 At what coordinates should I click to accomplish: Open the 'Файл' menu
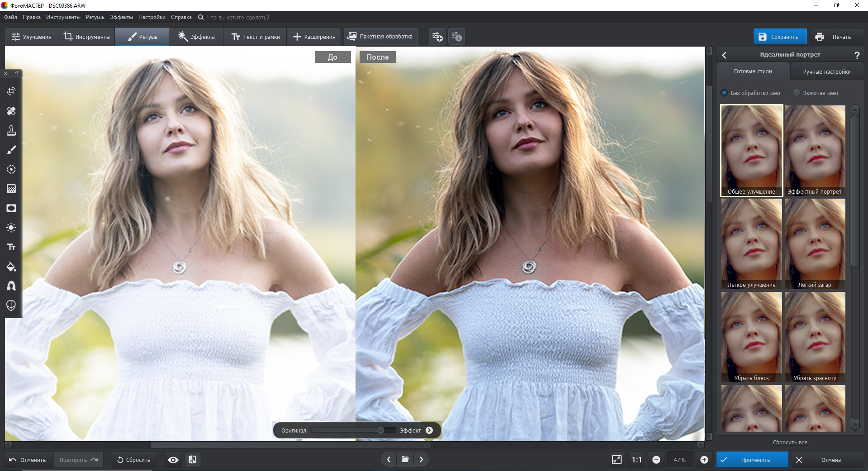click(10, 17)
